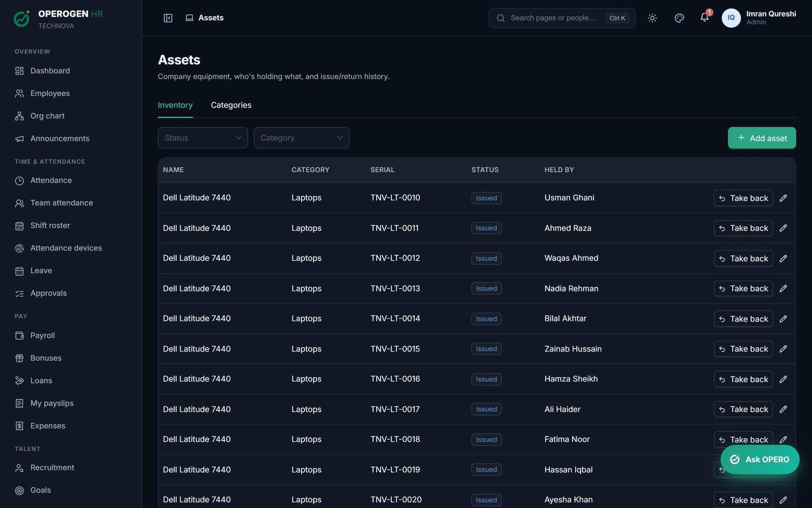Click the Add asset button
The image size is (812, 508).
click(762, 138)
